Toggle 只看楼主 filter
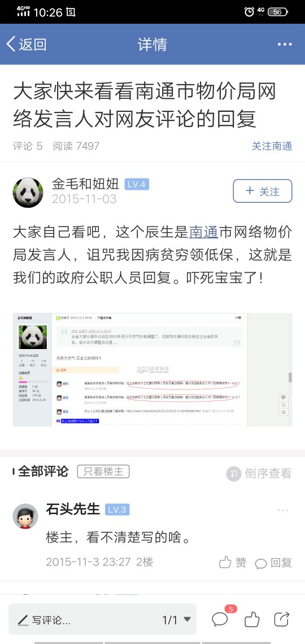The width and height of the screenshot is (305, 644). pos(103,472)
